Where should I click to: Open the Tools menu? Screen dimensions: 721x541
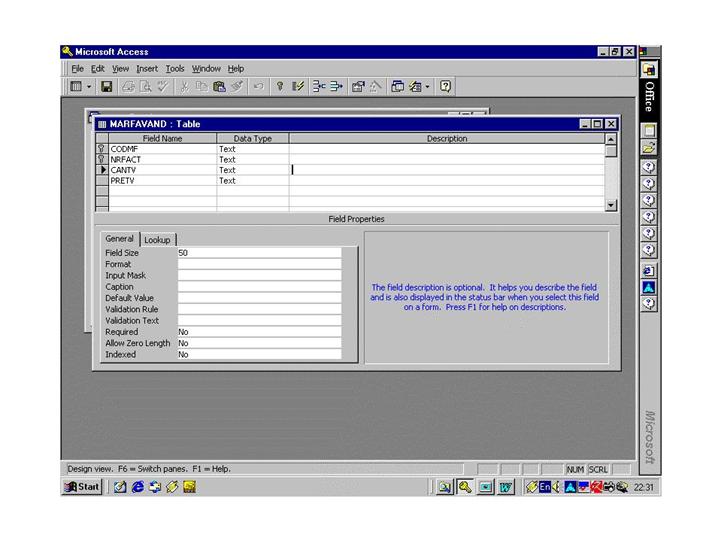175,69
